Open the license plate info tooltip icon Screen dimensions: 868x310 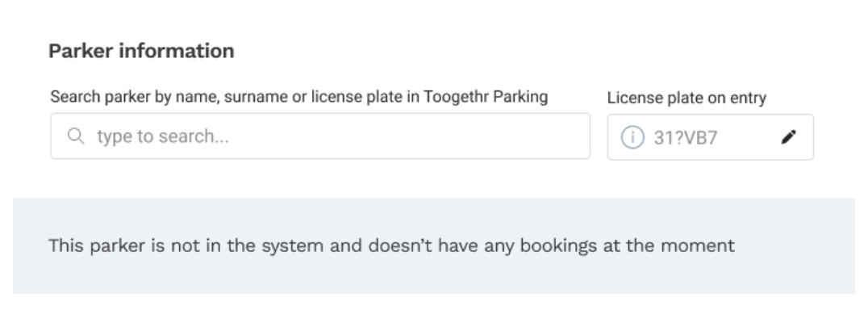point(632,136)
